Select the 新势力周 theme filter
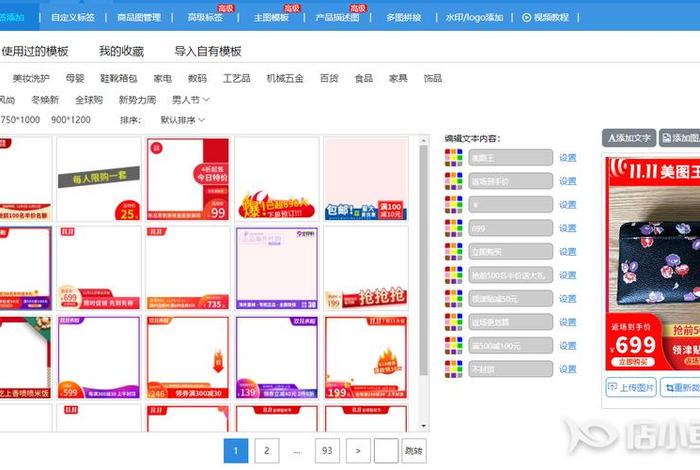Image resolution: width=700 pixels, height=470 pixels. [138, 100]
